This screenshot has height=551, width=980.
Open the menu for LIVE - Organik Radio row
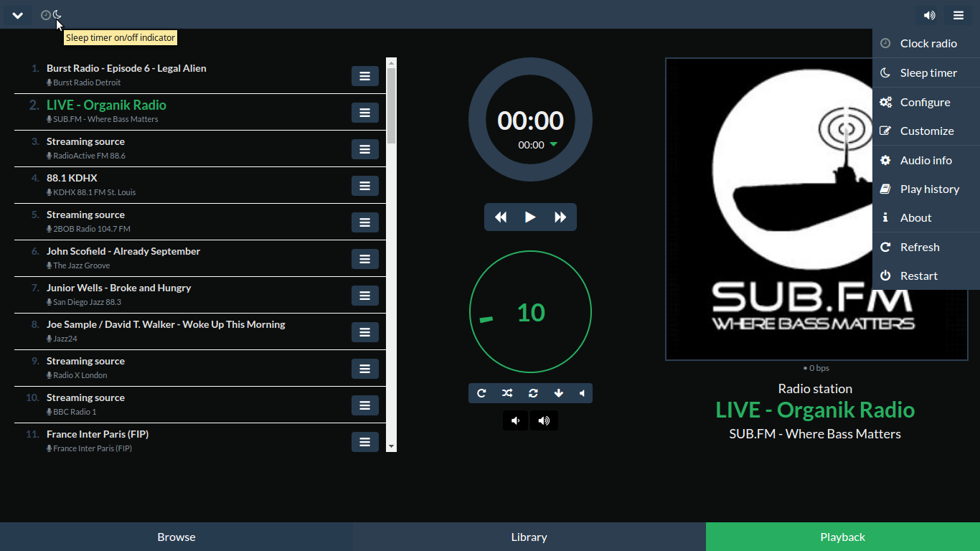click(x=364, y=113)
